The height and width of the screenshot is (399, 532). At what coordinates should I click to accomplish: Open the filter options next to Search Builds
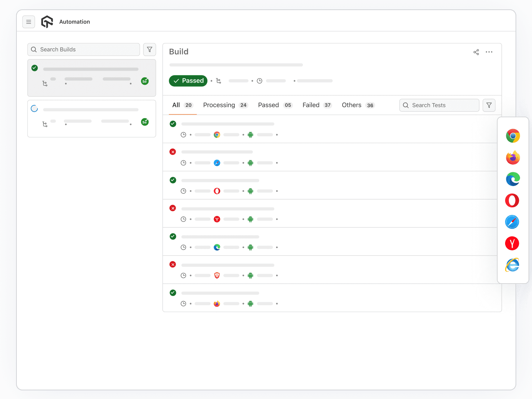pos(149,49)
